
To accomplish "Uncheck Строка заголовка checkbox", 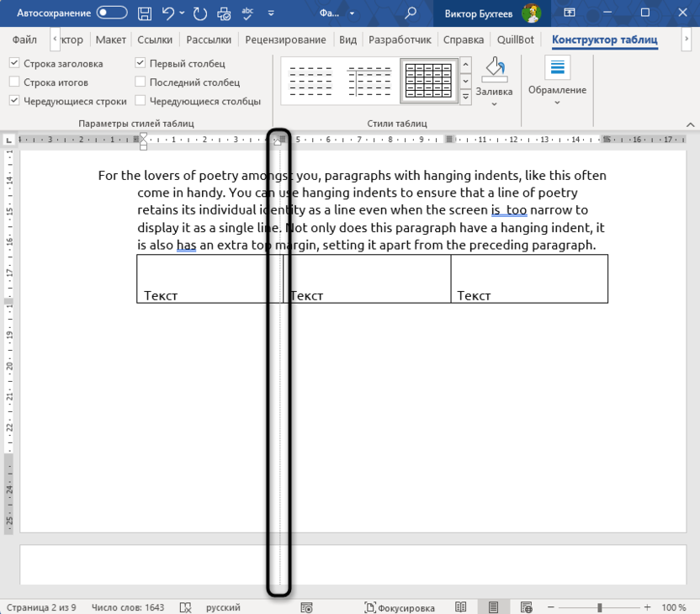I will [14, 63].
